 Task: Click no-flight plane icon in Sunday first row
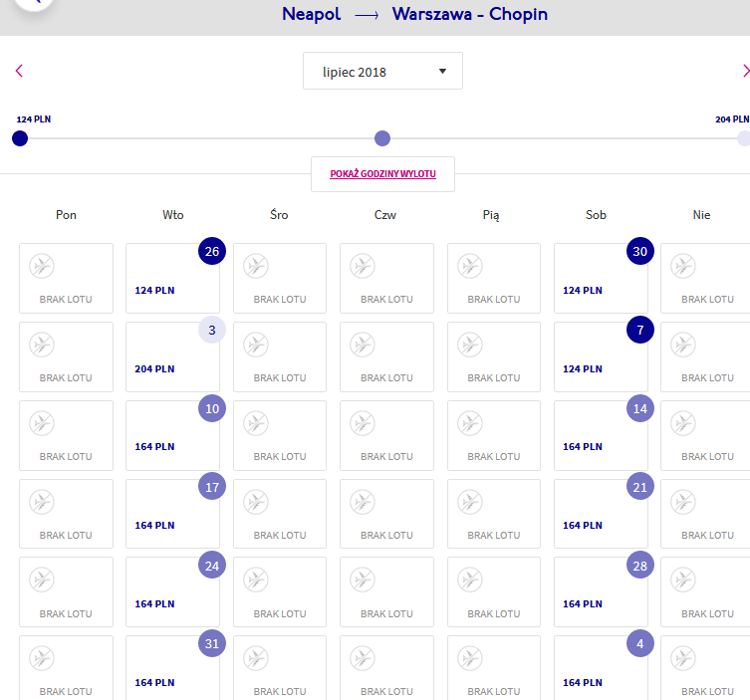coord(683,266)
